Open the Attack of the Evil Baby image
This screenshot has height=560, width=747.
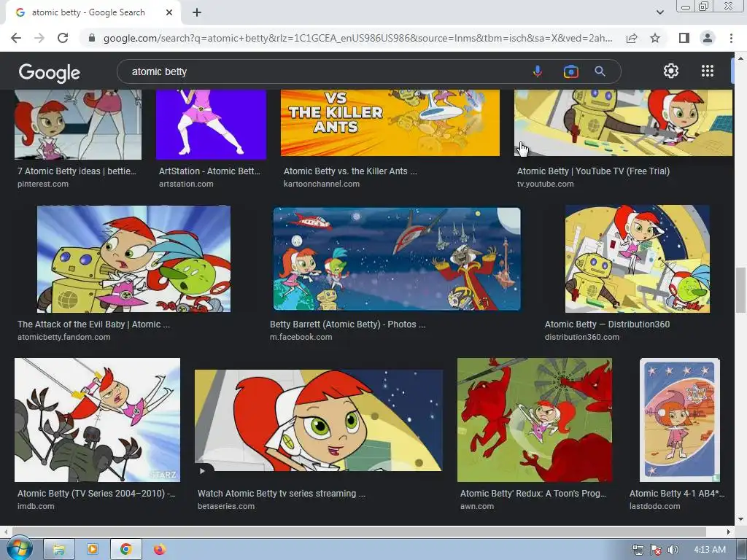pos(134,259)
